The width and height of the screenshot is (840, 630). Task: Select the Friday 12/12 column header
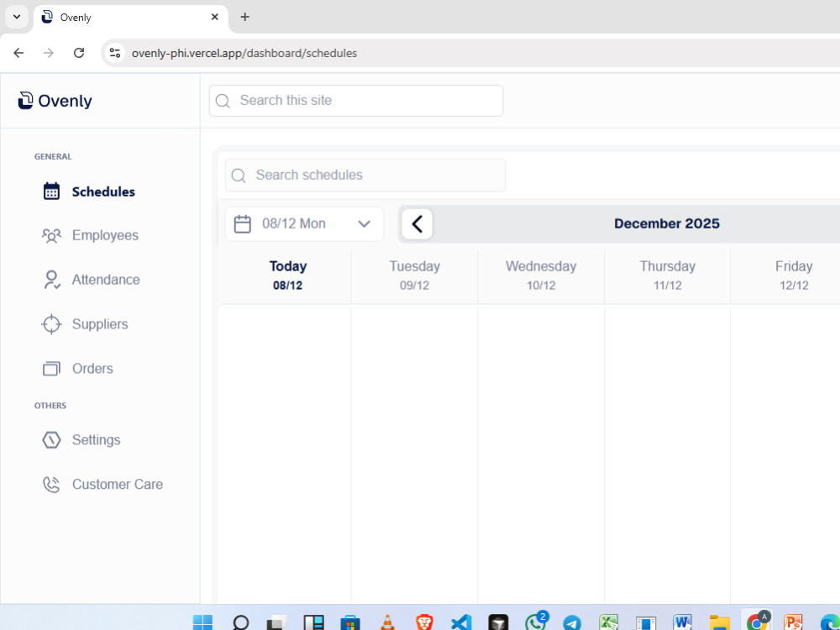(794, 276)
